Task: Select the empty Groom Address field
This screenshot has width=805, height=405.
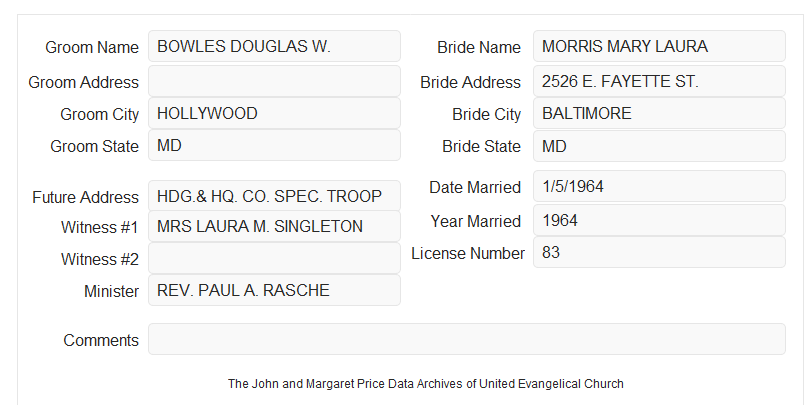Action: pos(274,81)
